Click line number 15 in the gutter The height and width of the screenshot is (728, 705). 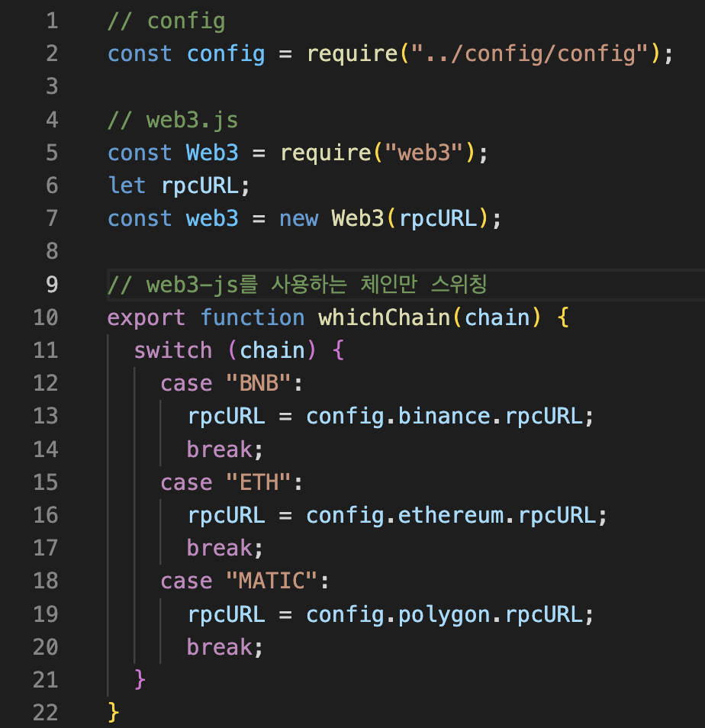(46, 483)
